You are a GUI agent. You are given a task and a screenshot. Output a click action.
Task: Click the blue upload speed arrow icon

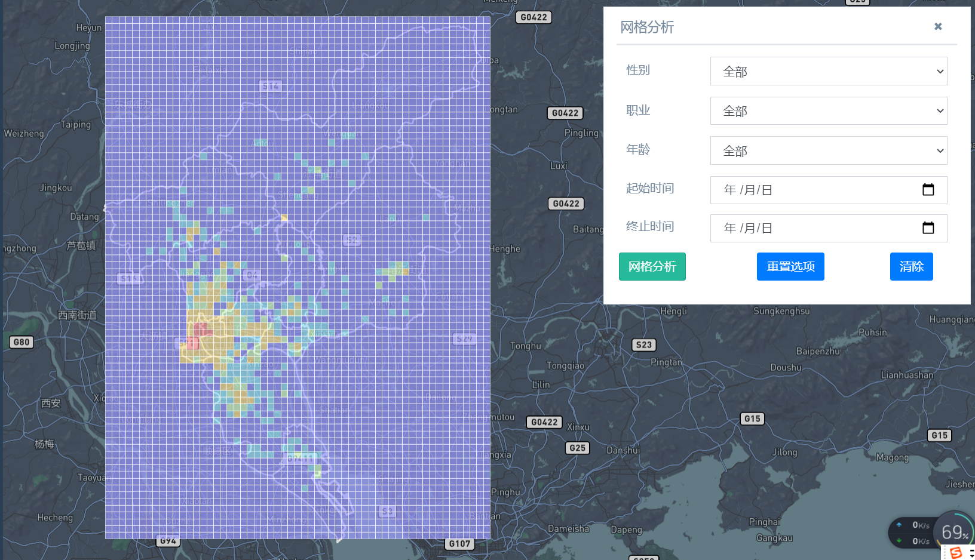click(x=899, y=525)
